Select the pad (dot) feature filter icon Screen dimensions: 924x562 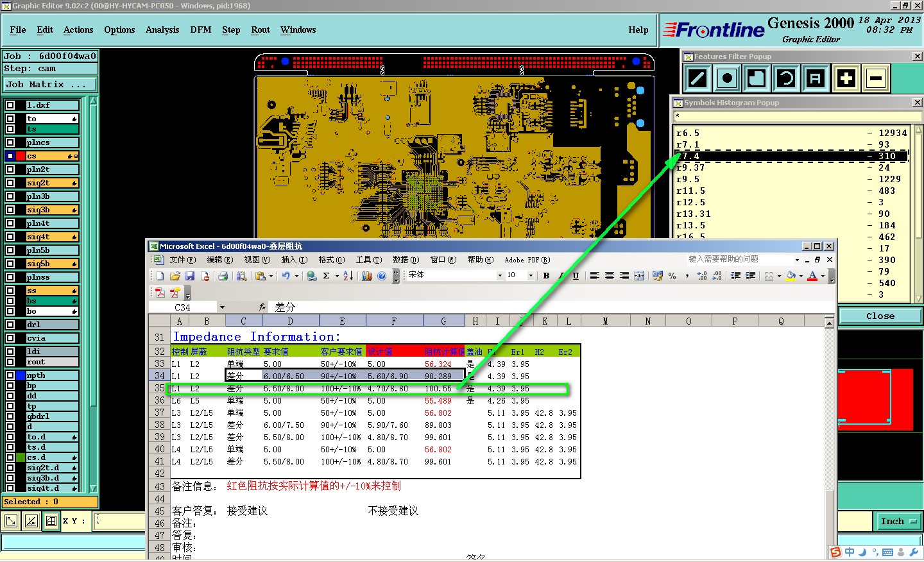[x=726, y=79]
